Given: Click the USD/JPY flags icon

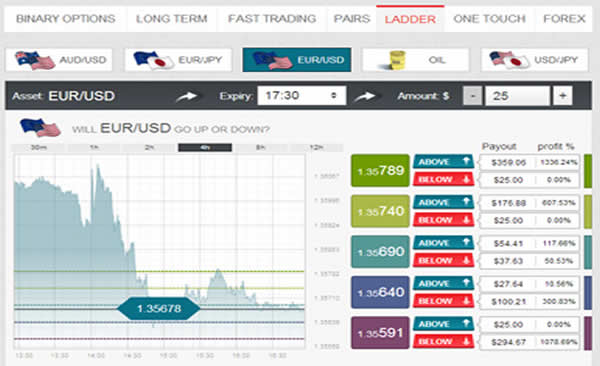Looking at the screenshot, I should pos(510,60).
